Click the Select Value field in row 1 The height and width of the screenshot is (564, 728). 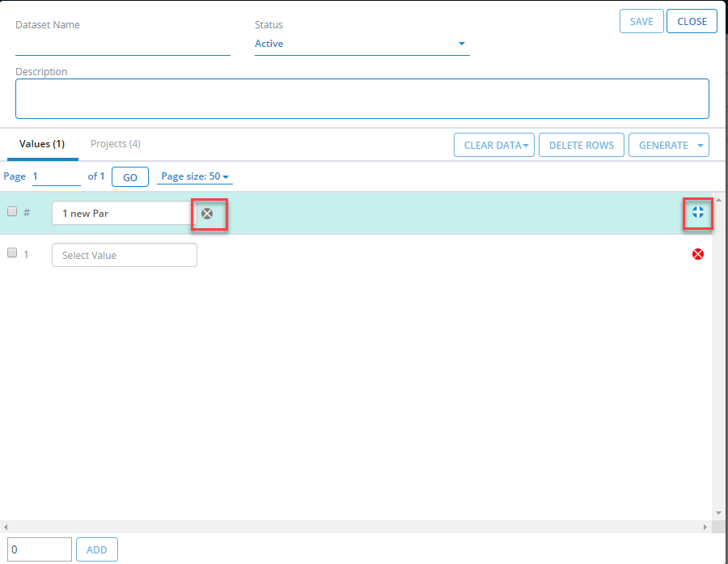click(124, 254)
